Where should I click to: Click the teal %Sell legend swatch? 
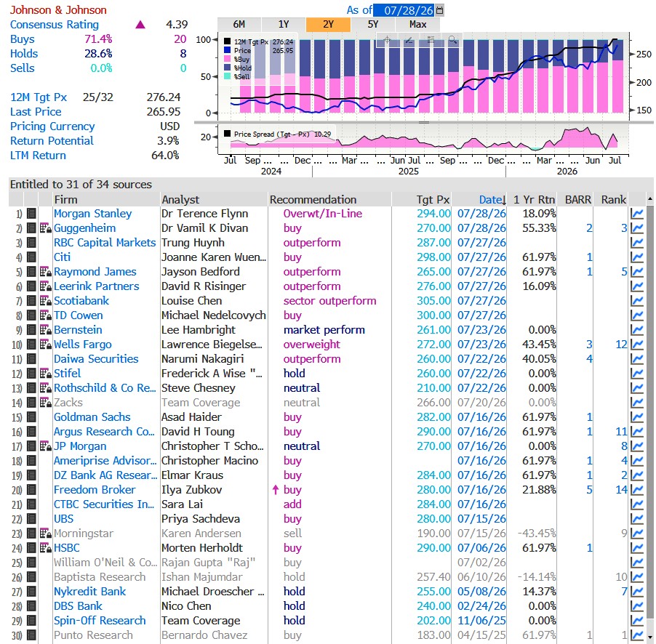pyautogui.click(x=227, y=76)
